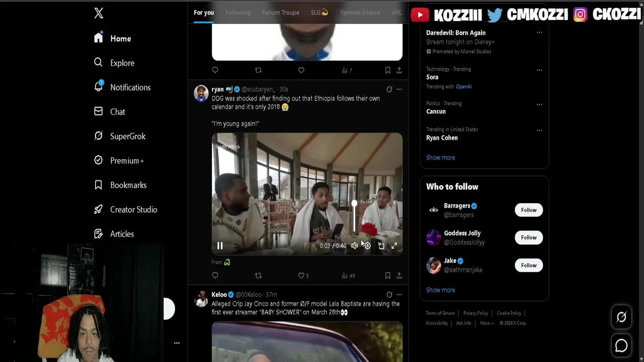644x362 pixels.
Task: Click the X logo in sidebar
Action: pyautogui.click(x=99, y=13)
